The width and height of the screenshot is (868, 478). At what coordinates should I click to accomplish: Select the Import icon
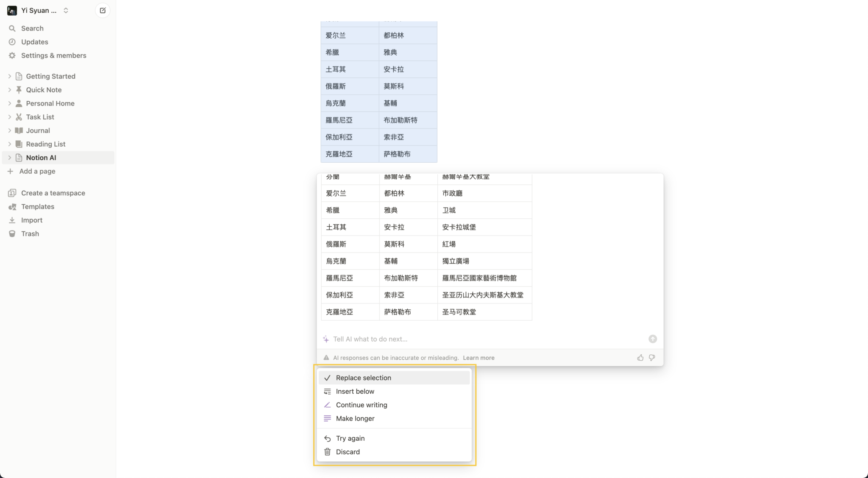[12, 220]
